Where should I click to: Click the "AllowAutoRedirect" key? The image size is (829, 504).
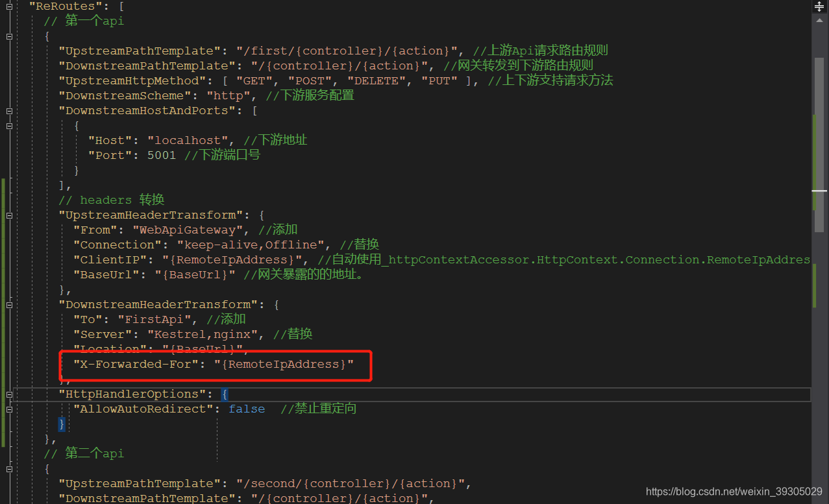tap(143, 409)
